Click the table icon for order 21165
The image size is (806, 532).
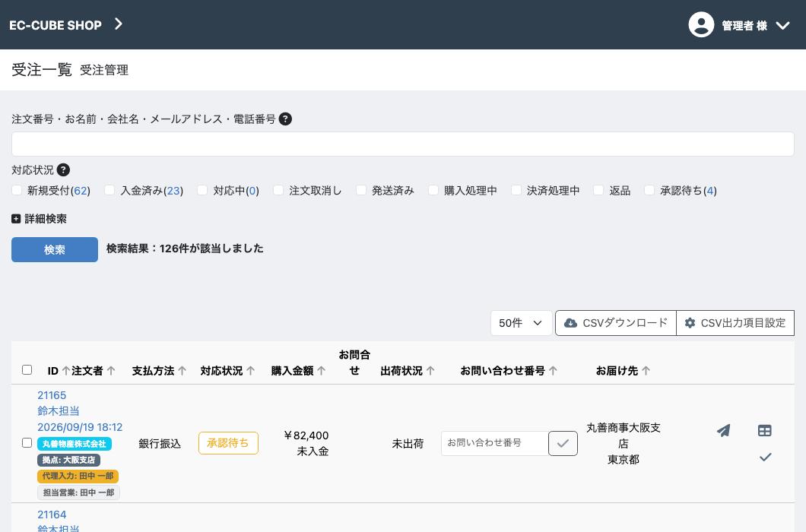point(764,430)
